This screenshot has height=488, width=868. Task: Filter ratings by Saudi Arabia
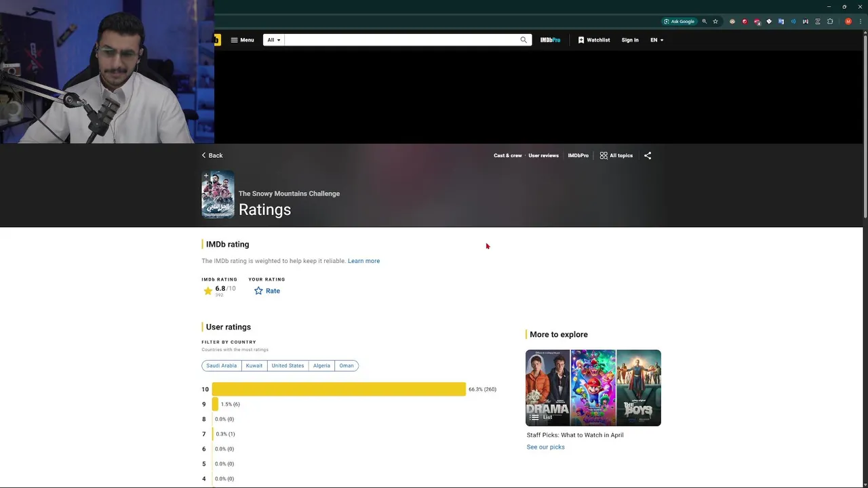pos(222,365)
